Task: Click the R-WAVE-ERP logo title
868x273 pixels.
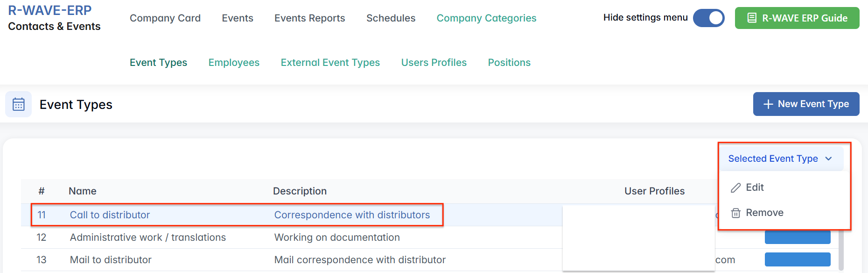Action: tap(50, 10)
